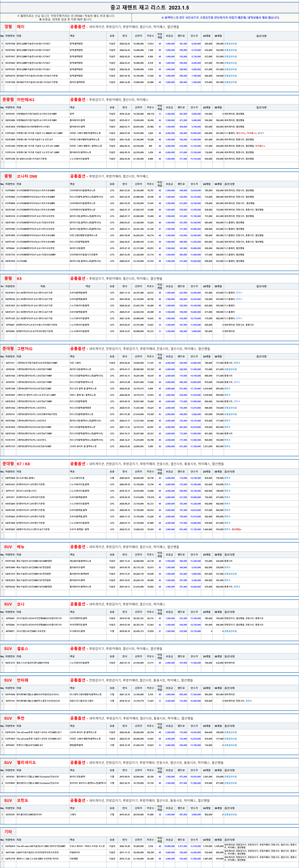
Task: Select the '베뉴' section heading
Action: pos(21,547)
